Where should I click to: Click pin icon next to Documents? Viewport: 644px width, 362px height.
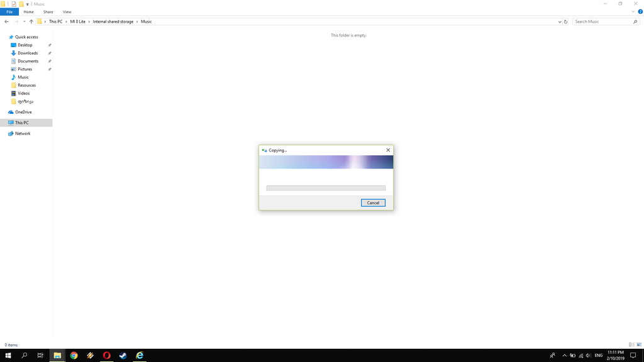[x=50, y=61]
